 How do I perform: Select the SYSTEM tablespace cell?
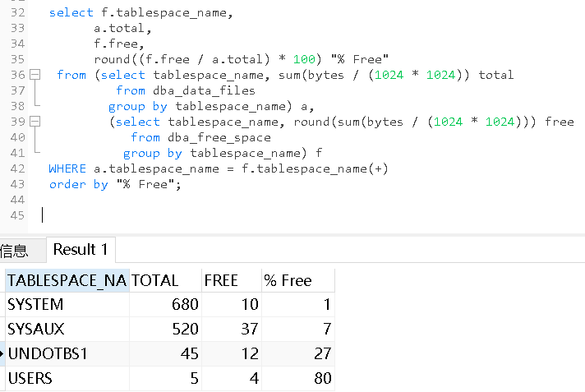click(x=67, y=305)
